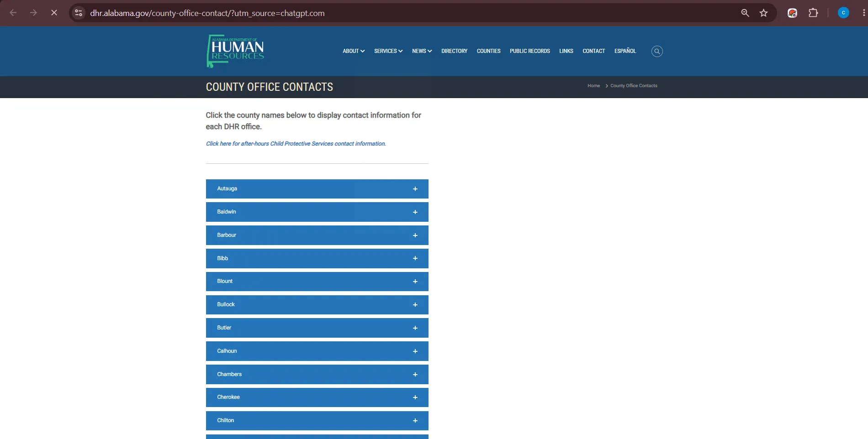Click the site search magnifier icon
This screenshot has width=868, height=439.
tap(657, 51)
